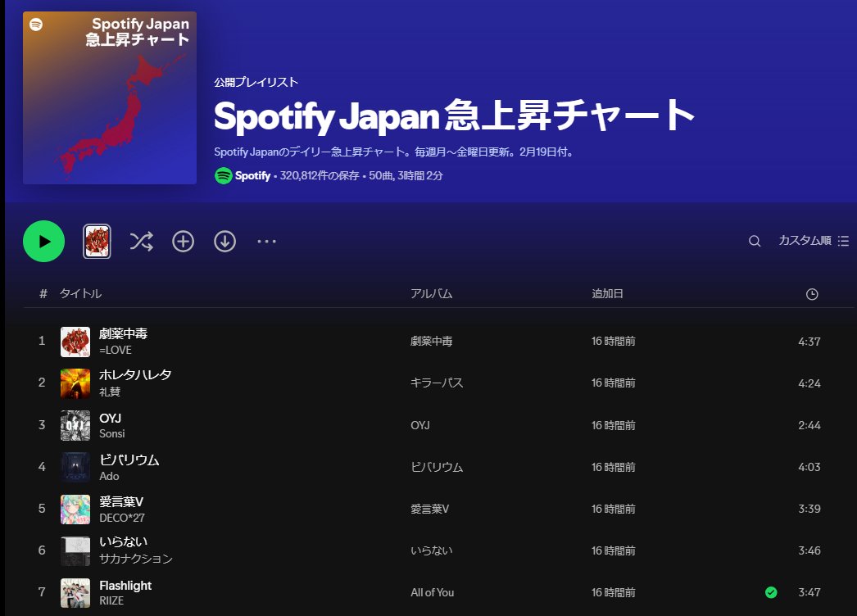
Task: Add playlist to library with plus icon
Action: 183,241
